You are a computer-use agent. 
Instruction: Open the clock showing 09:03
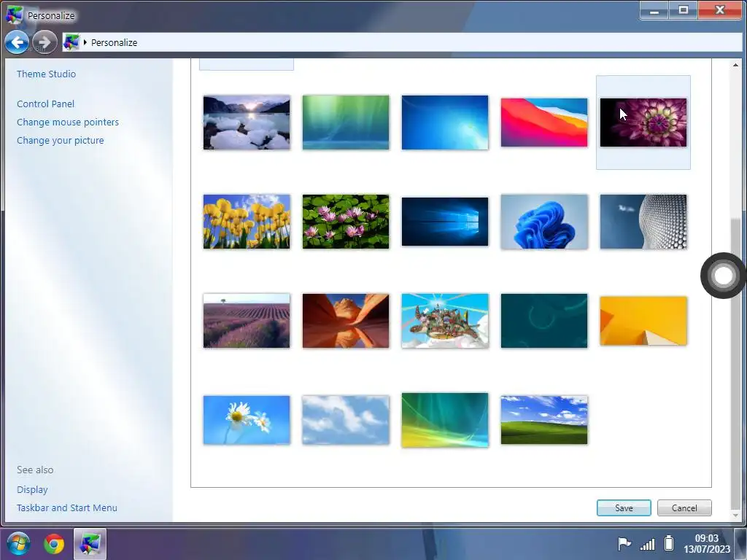(x=706, y=543)
